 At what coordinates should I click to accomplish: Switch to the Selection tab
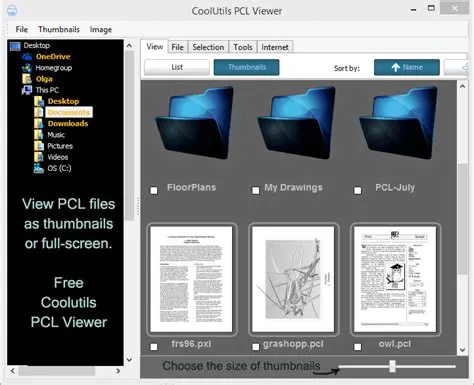208,47
